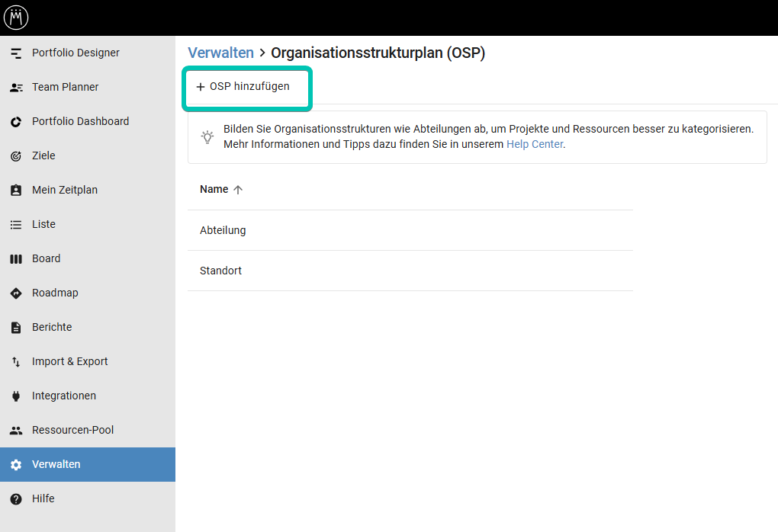Click the Organisationsstrukturplan (OSP) page title
The image size is (778, 532).
[378, 53]
